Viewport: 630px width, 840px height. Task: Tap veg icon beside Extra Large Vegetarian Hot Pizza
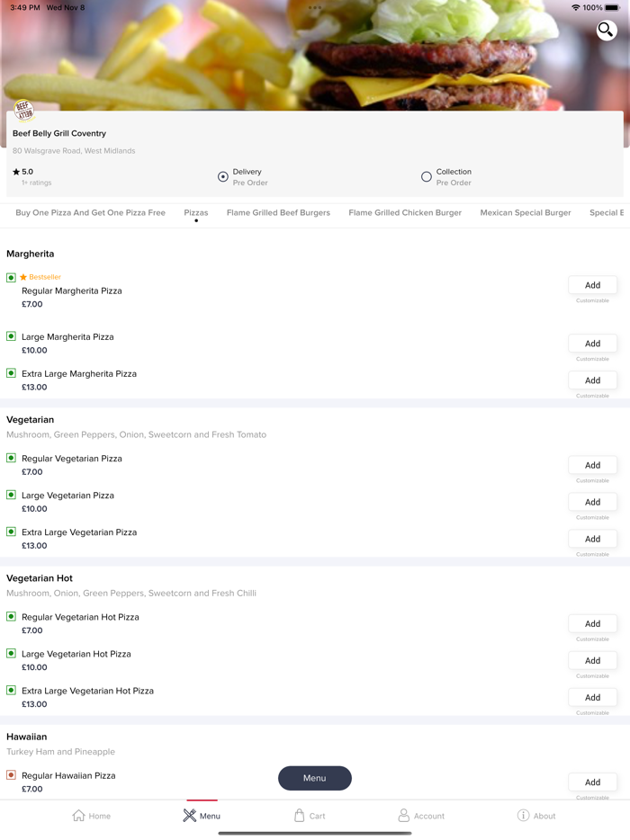[12, 690]
